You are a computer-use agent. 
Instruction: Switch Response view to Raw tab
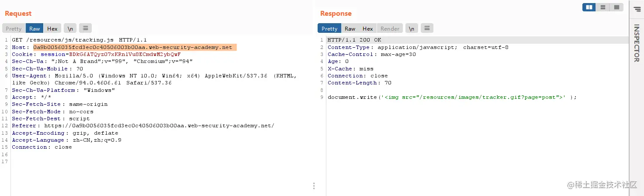tap(350, 28)
